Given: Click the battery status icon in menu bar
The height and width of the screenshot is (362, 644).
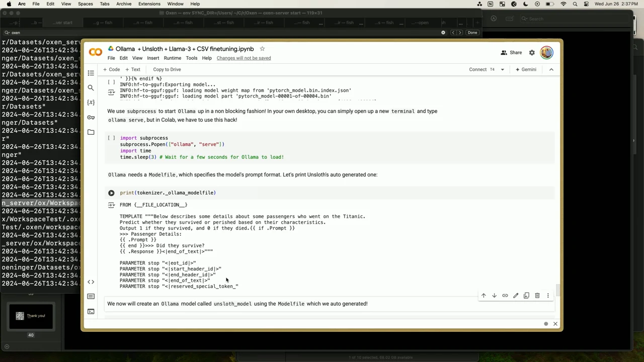Looking at the screenshot, I should [550, 4].
